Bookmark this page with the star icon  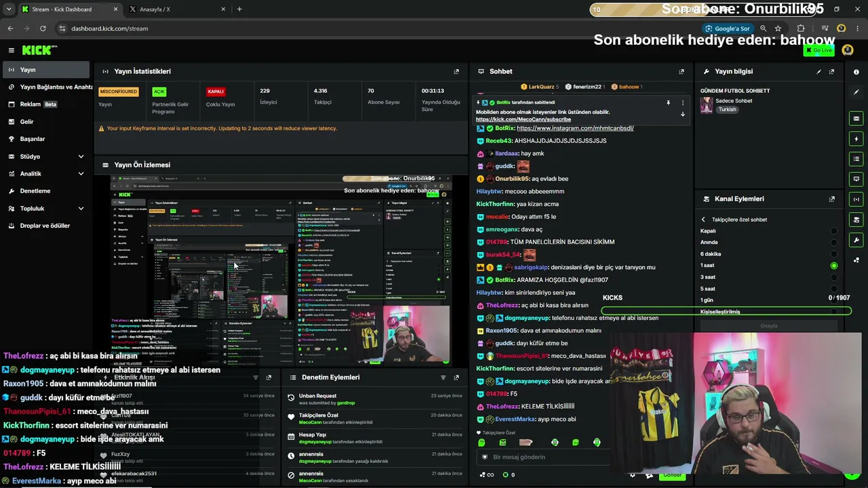778,28
